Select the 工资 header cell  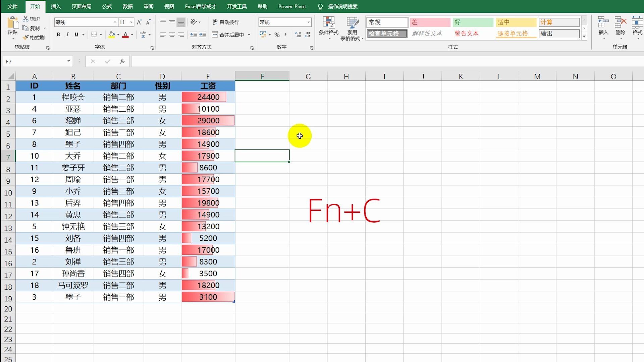tap(208, 86)
